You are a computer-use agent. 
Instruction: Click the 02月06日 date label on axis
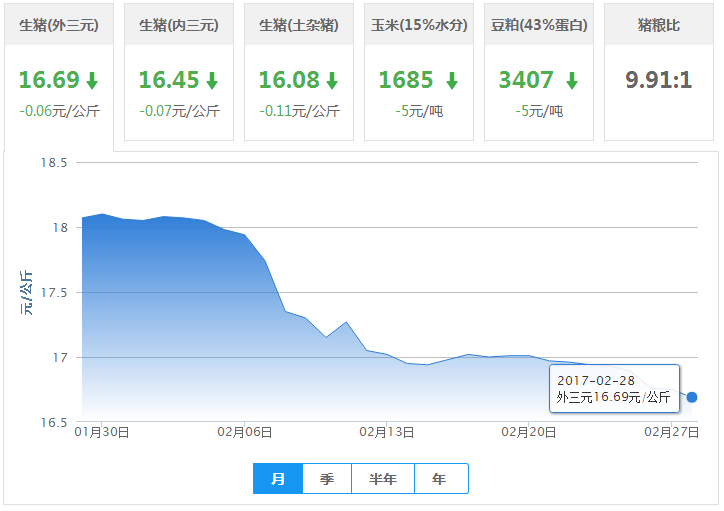244,432
